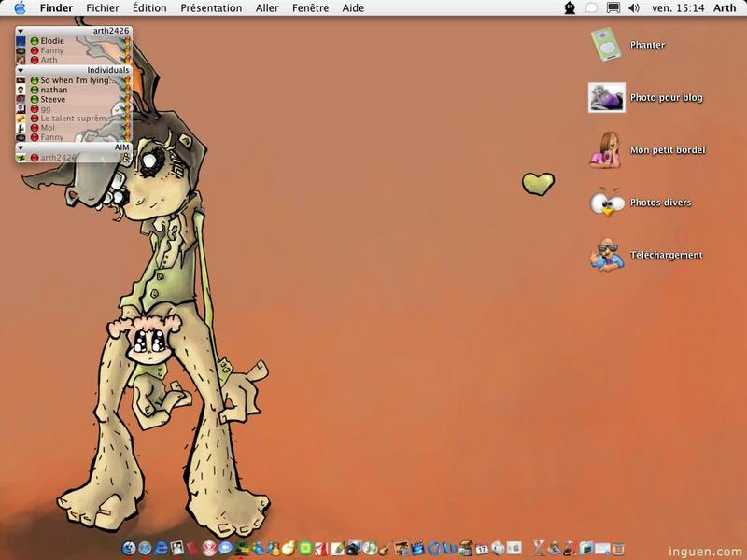Screen dimensions: 747x560
Task: Click the Trash icon in the Dock
Action: coord(617,548)
